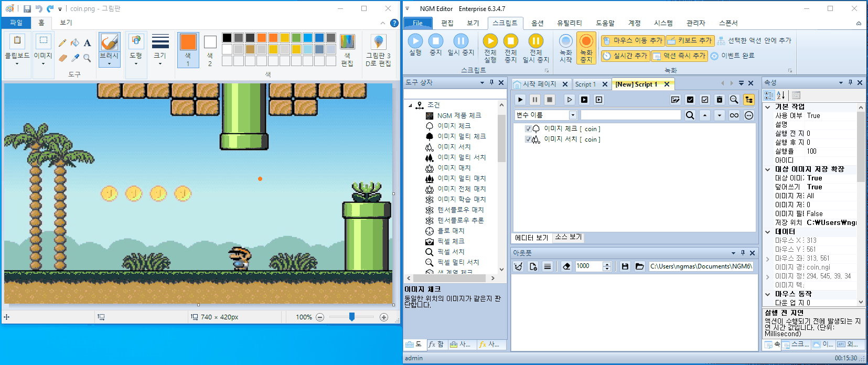Click 마우스 이동 추가 button
This screenshot has width=868, height=365.
pyautogui.click(x=633, y=40)
